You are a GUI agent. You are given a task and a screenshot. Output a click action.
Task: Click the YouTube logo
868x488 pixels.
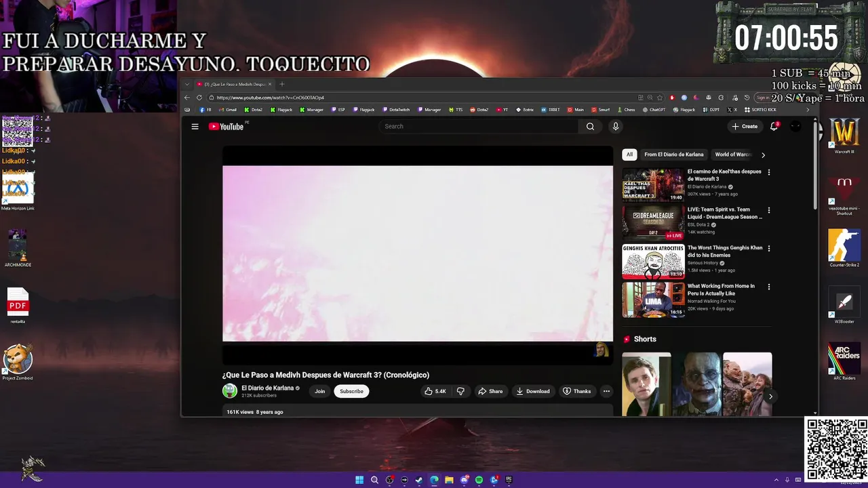coord(226,127)
